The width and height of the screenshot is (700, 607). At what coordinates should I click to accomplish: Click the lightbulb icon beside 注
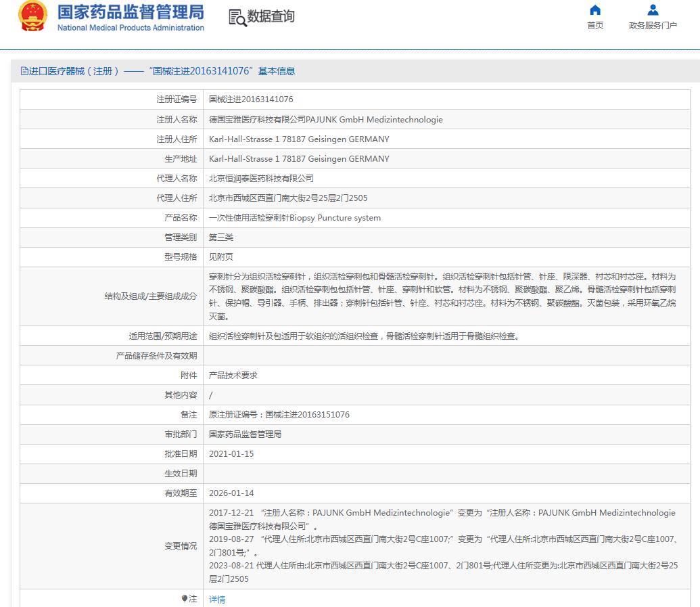(x=185, y=598)
